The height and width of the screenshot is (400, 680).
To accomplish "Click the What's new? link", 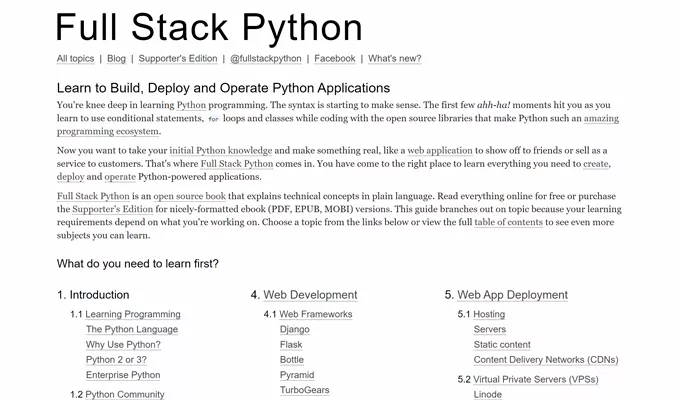I will coord(395,59).
